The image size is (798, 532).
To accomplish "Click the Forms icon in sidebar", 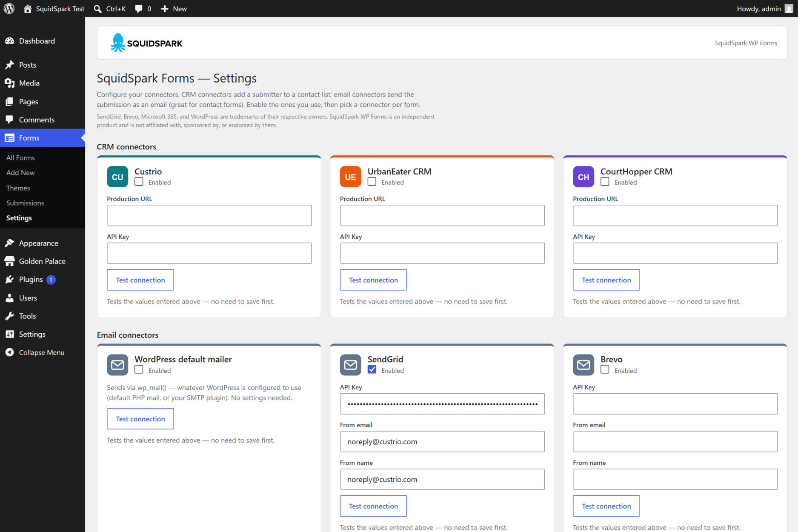I will tap(9, 138).
